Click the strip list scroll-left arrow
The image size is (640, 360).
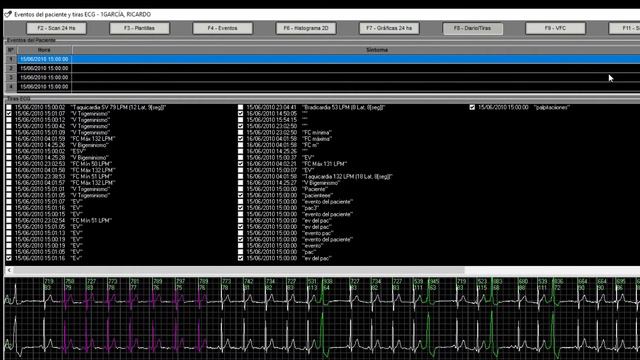9,270
